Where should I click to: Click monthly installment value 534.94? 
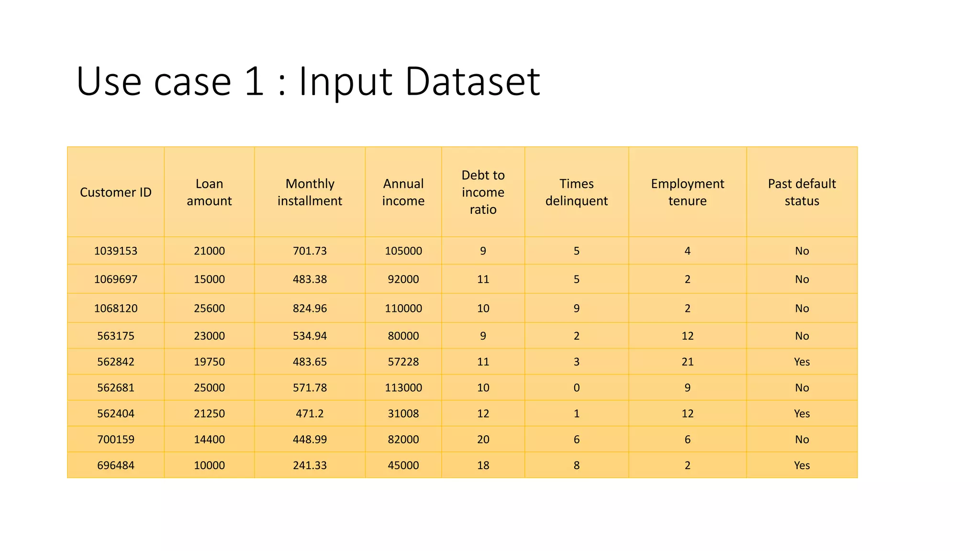tap(310, 336)
